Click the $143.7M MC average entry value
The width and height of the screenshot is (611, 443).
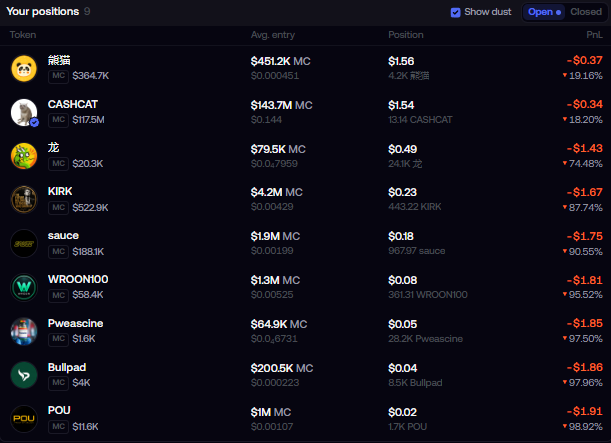[x=281, y=105]
